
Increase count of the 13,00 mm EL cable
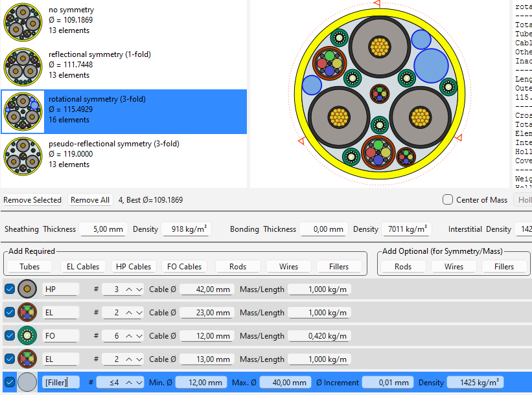(x=129, y=359)
